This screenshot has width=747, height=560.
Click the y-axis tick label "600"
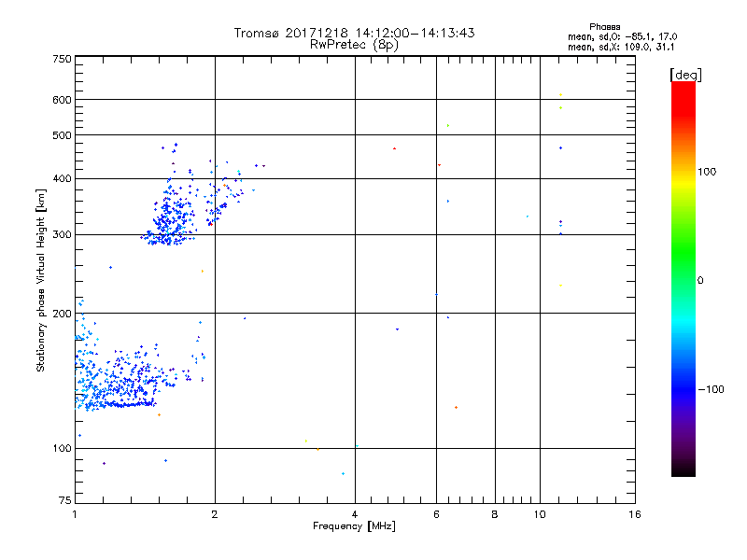[62, 100]
